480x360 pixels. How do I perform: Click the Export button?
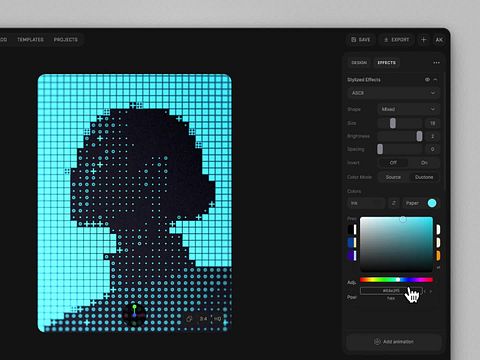[396, 40]
